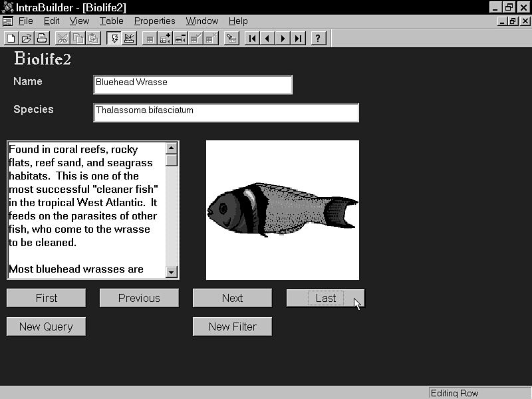The image size is (532, 399).
Task: Click the Open file toolbar icon
Action: (x=26, y=38)
